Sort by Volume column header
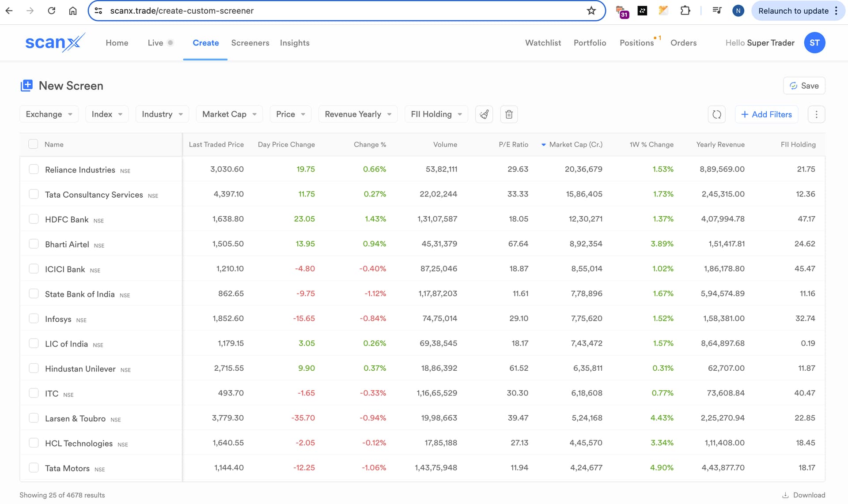Image resolution: width=848 pixels, height=504 pixels. pyautogui.click(x=445, y=144)
